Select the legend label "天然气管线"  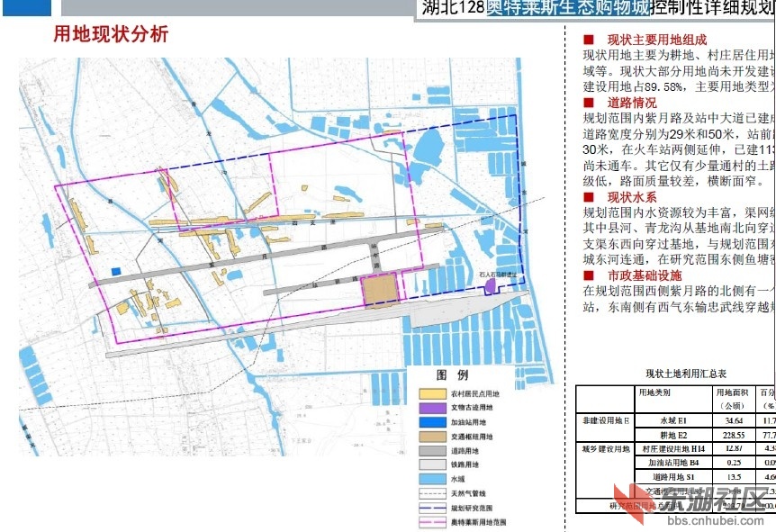click(x=468, y=493)
